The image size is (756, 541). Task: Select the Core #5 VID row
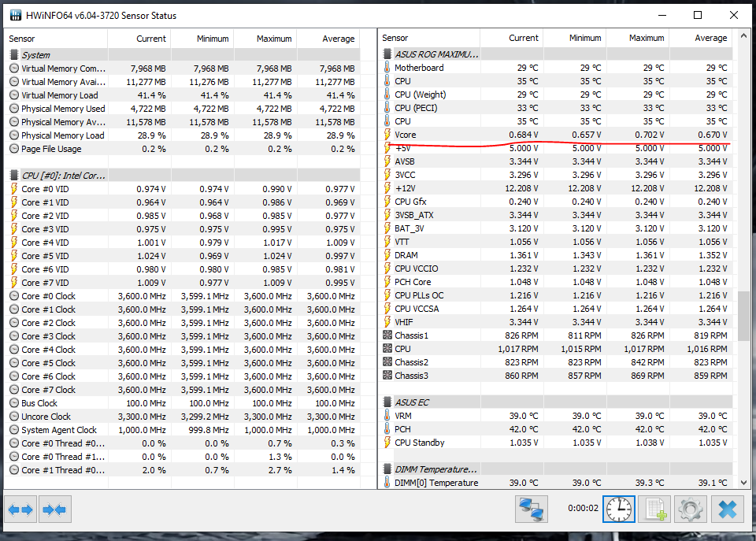click(x=182, y=256)
